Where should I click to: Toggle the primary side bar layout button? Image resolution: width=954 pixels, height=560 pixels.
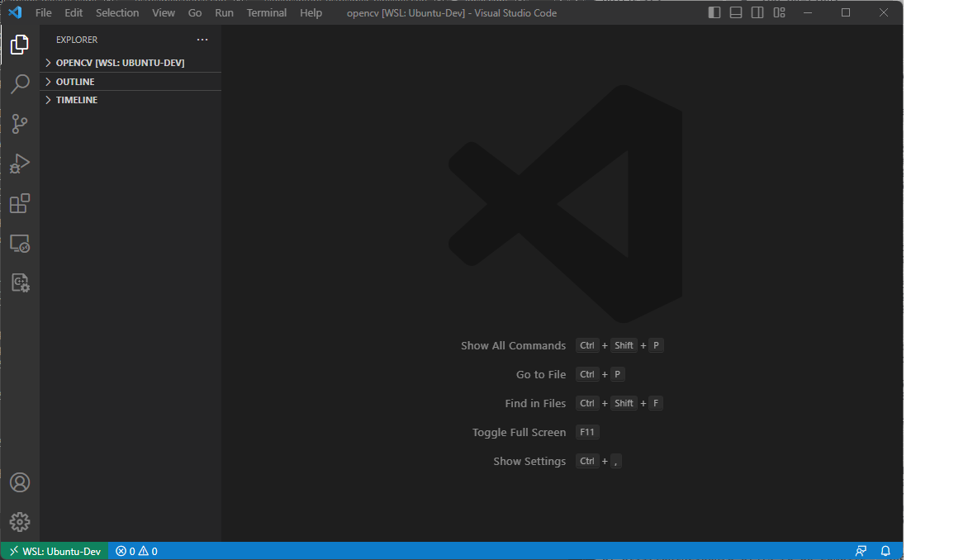[x=714, y=12]
